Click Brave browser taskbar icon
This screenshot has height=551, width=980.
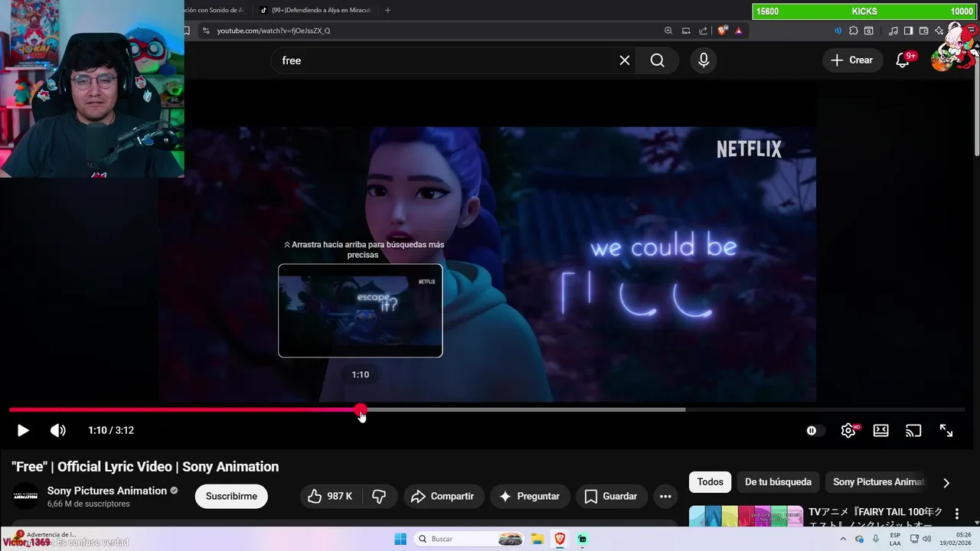560,539
